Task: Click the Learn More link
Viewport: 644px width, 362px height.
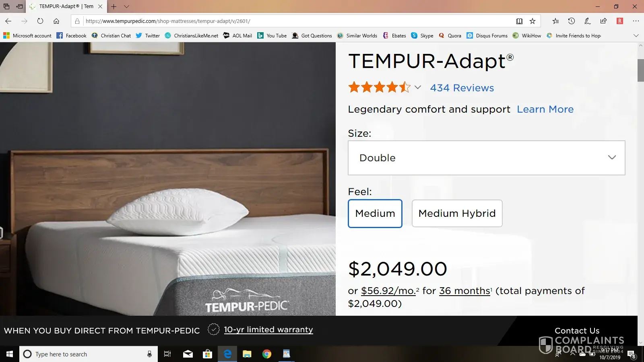Action: click(545, 109)
